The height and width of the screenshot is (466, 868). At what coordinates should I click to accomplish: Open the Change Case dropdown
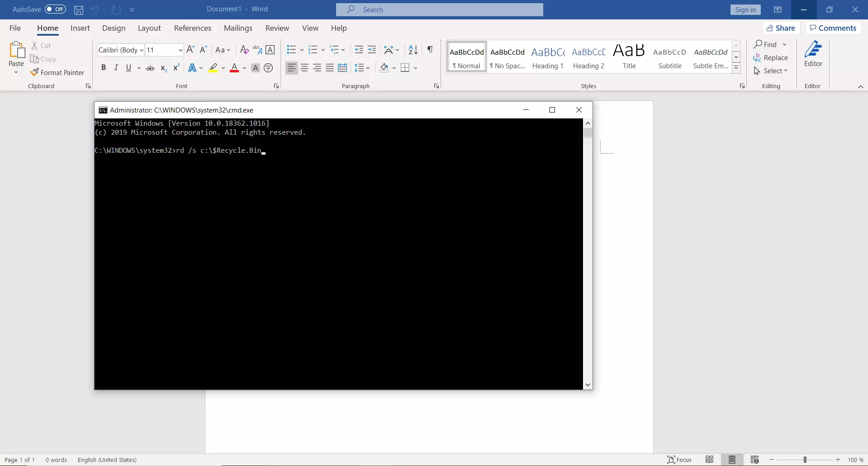tap(223, 50)
